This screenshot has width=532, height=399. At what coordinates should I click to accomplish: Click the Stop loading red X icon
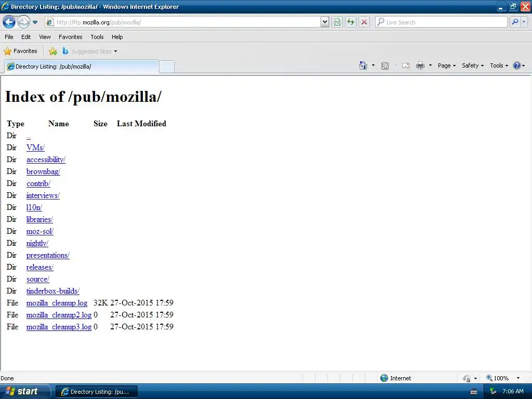coord(364,22)
